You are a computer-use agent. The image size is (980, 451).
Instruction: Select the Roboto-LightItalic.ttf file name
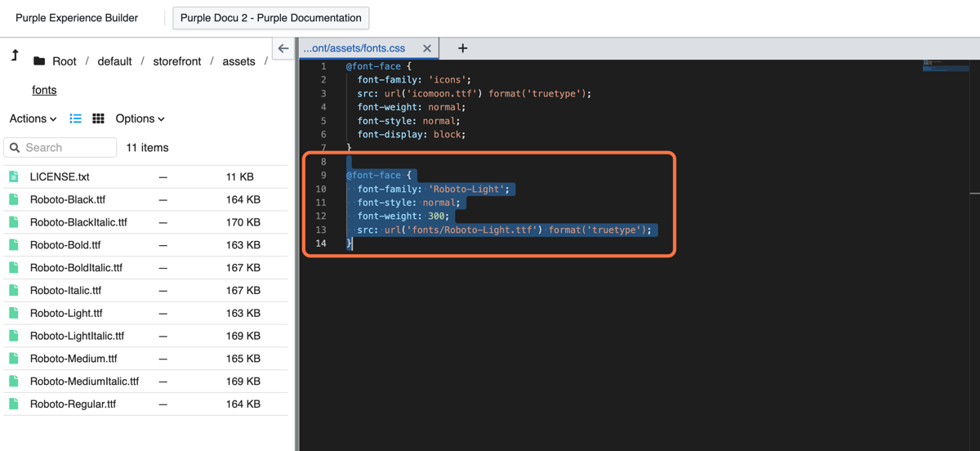click(x=77, y=336)
